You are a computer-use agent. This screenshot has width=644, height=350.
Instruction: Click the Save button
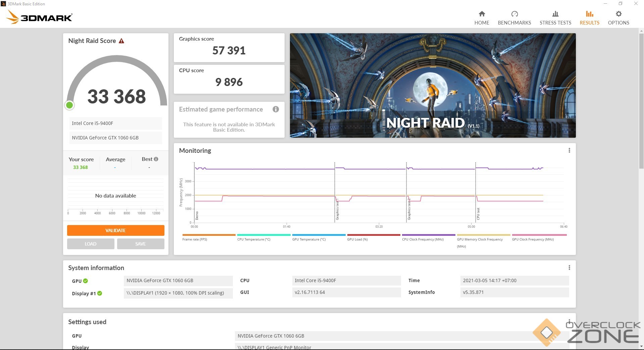141,244
